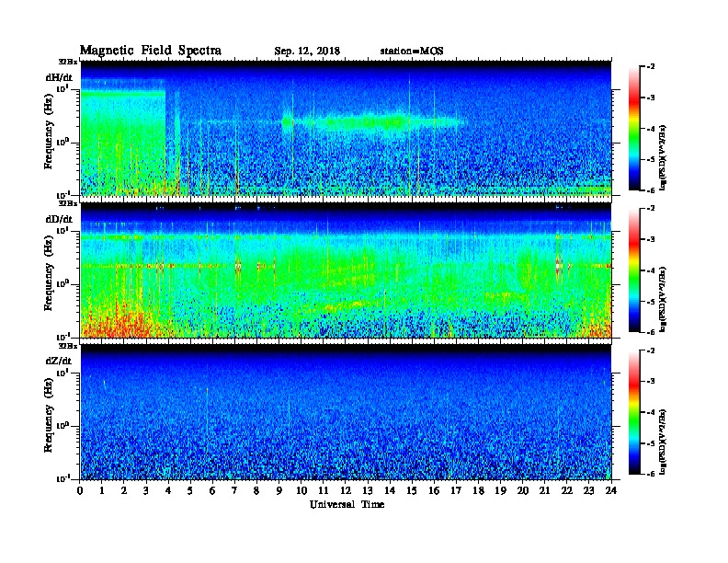Click the "-3" tick on dZ/dt color bar
Image resolution: width=728 pixels, height=563 pixels.
(651, 382)
